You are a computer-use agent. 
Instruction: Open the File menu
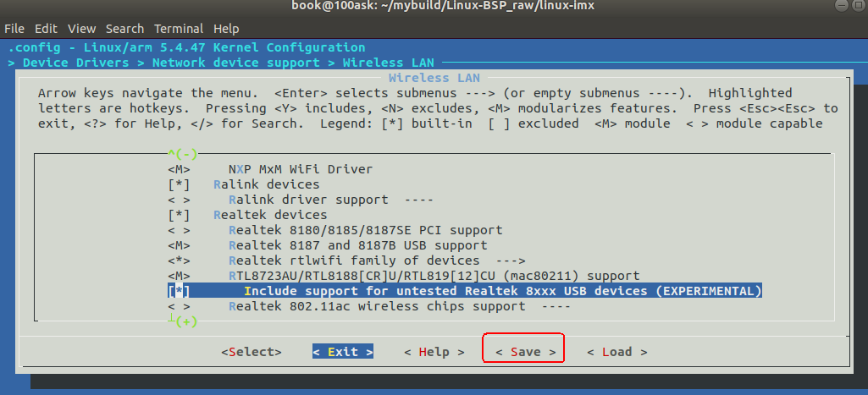(14, 29)
